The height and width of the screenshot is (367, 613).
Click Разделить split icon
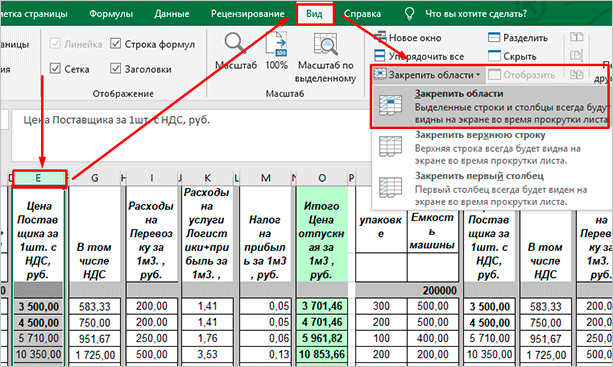coord(494,37)
